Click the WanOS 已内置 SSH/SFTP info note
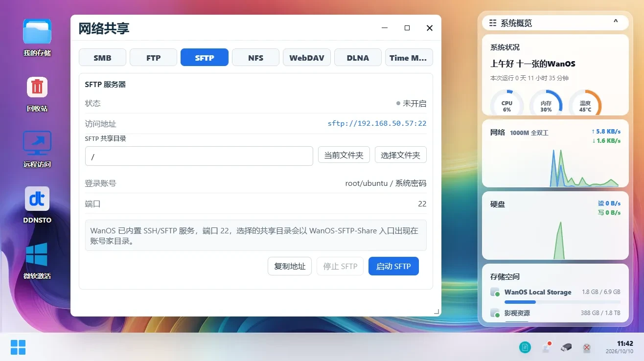 tap(255, 235)
